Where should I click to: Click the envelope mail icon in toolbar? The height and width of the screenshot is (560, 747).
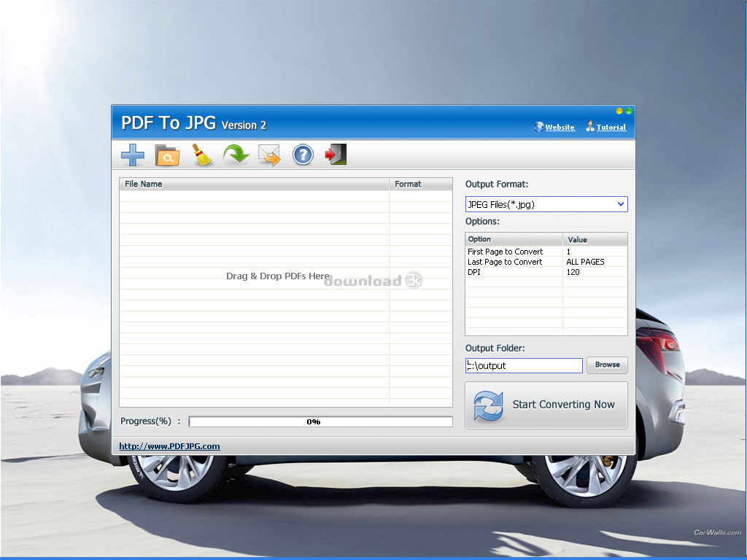click(x=269, y=155)
